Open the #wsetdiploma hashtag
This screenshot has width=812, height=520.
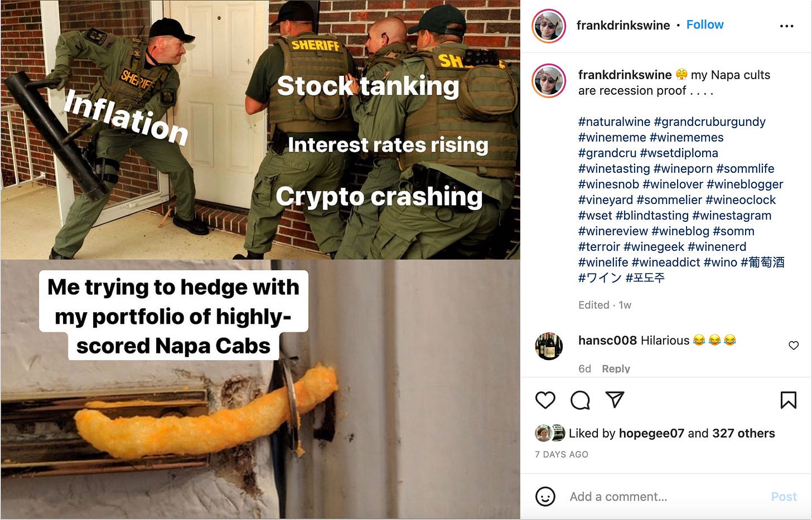(679, 153)
